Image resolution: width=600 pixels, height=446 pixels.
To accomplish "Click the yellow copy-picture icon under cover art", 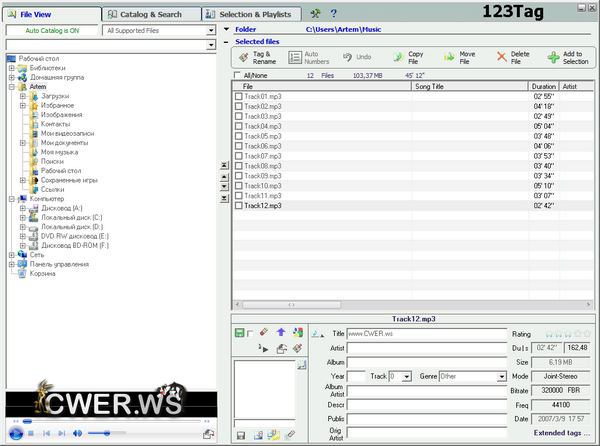I will point(274,435).
